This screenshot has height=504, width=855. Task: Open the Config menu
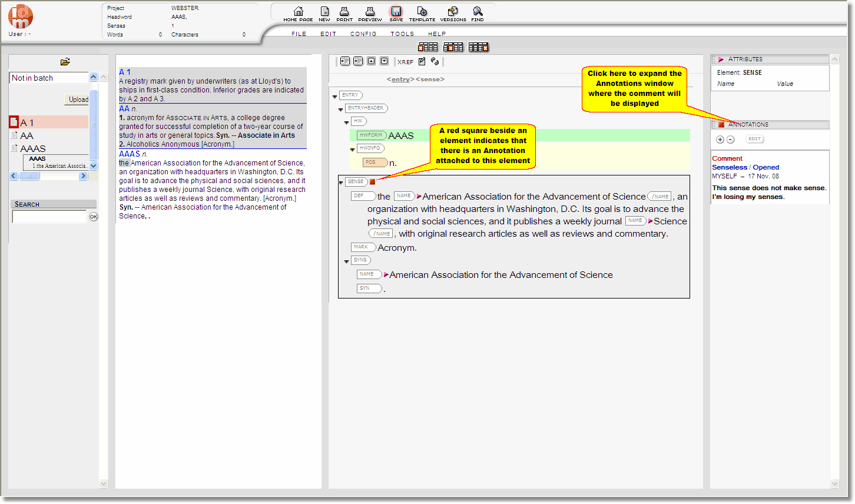tap(363, 34)
